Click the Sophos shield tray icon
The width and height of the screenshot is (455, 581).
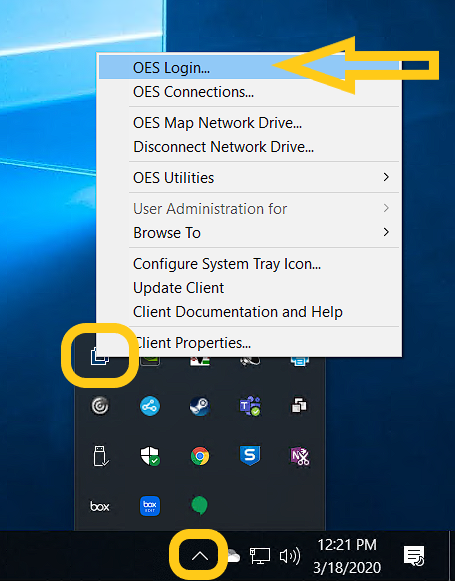[x=250, y=455]
